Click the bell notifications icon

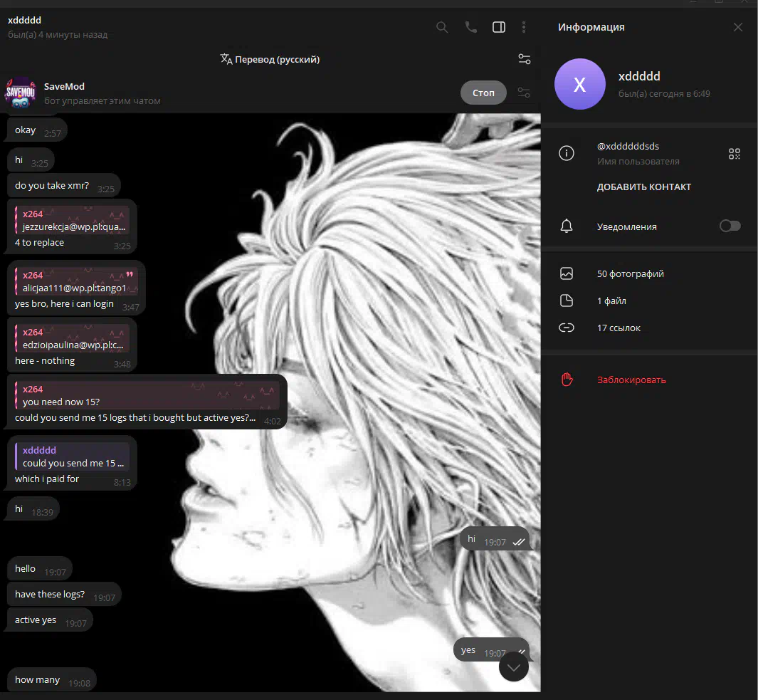[567, 226]
